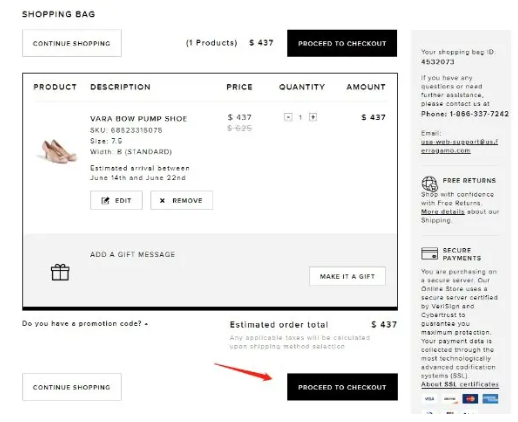Expand the promotion code section
The image size is (518, 422).
tap(85, 324)
